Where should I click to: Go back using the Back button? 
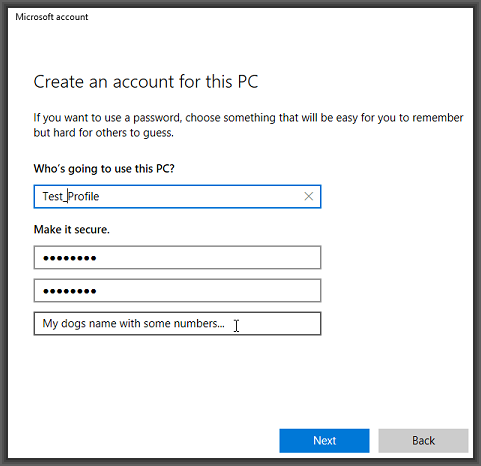423,441
